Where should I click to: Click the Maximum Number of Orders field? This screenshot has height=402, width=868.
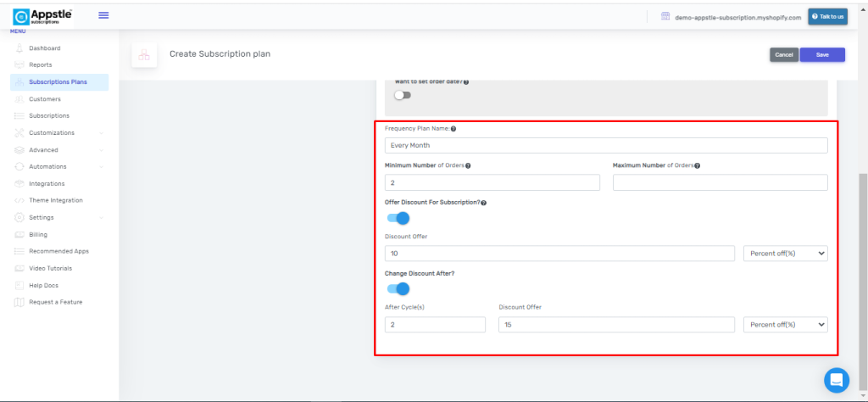click(x=720, y=182)
